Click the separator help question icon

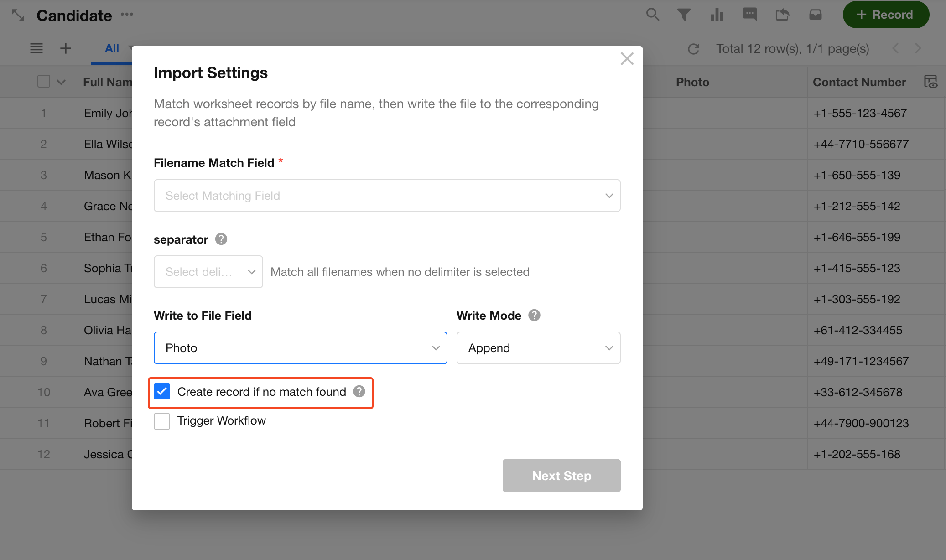coord(221,239)
